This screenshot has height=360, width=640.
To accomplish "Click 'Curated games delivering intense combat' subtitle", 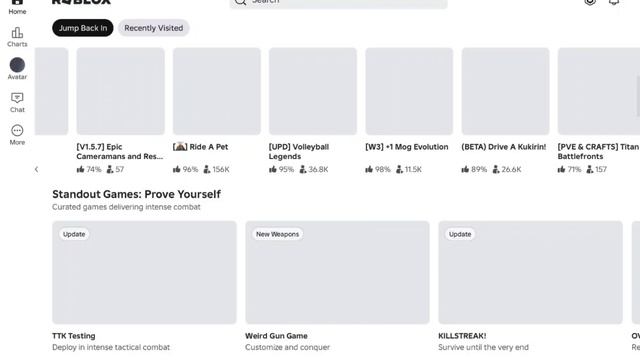I will coord(126,207).
